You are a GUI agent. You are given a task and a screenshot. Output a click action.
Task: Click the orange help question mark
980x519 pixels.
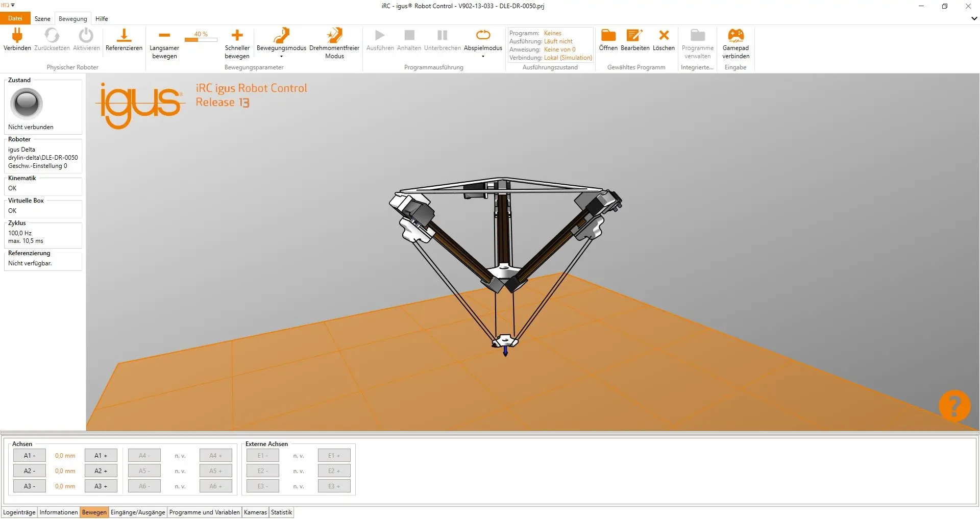pos(954,406)
